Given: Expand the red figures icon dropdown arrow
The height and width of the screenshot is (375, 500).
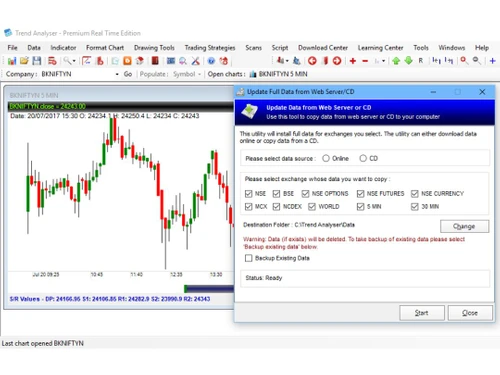Looking at the screenshot, I should point(287,61).
